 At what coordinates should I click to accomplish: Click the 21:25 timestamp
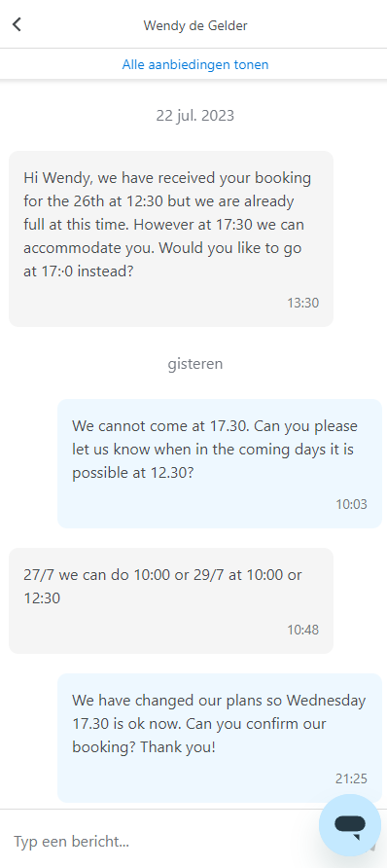pos(351,778)
